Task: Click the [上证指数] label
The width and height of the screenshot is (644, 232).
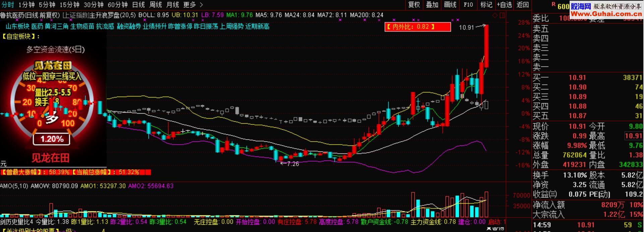Action: pos(76,15)
